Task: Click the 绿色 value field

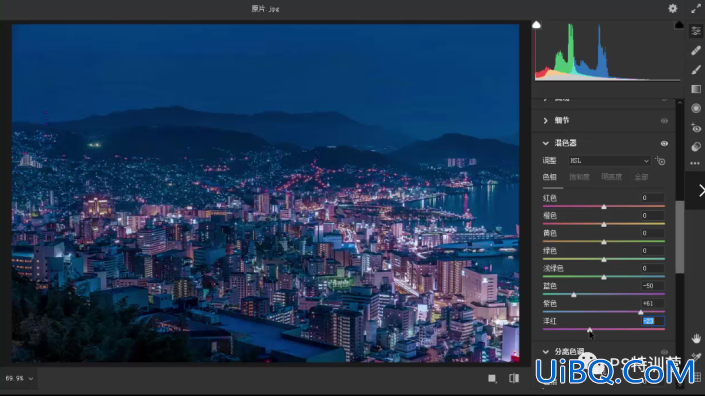Action: point(652,250)
